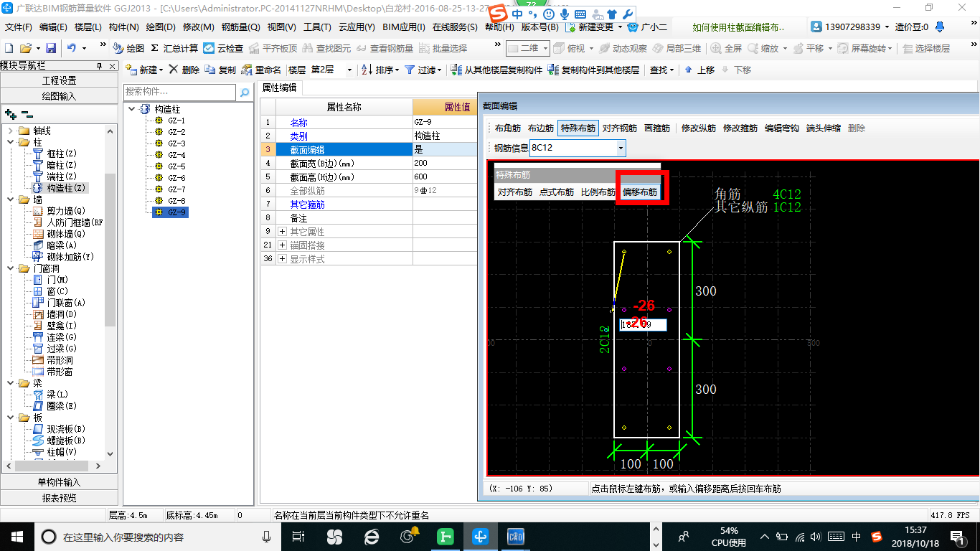This screenshot has height=551, width=980.
Task: Click 广小二 assistant icon
Action: (647, 27)
